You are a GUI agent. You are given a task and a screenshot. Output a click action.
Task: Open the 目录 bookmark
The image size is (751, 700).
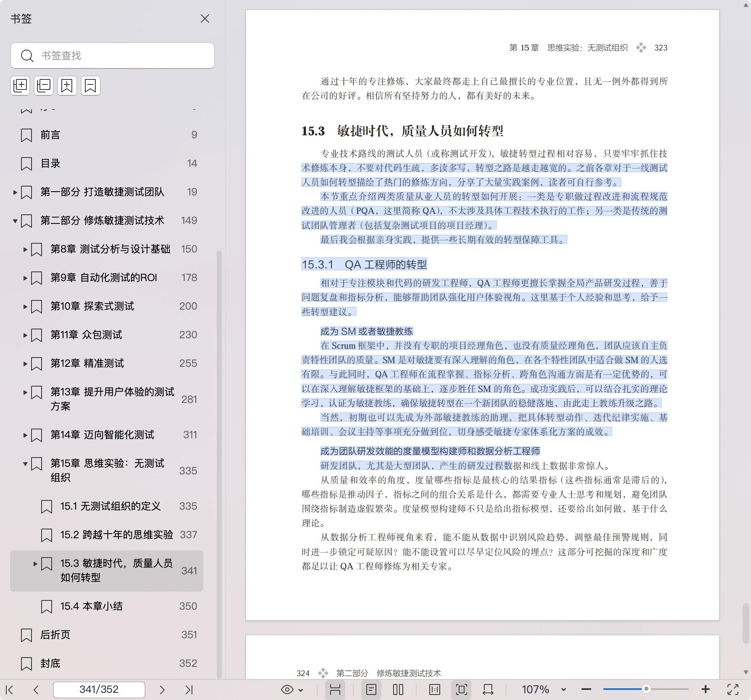point(50,163)
